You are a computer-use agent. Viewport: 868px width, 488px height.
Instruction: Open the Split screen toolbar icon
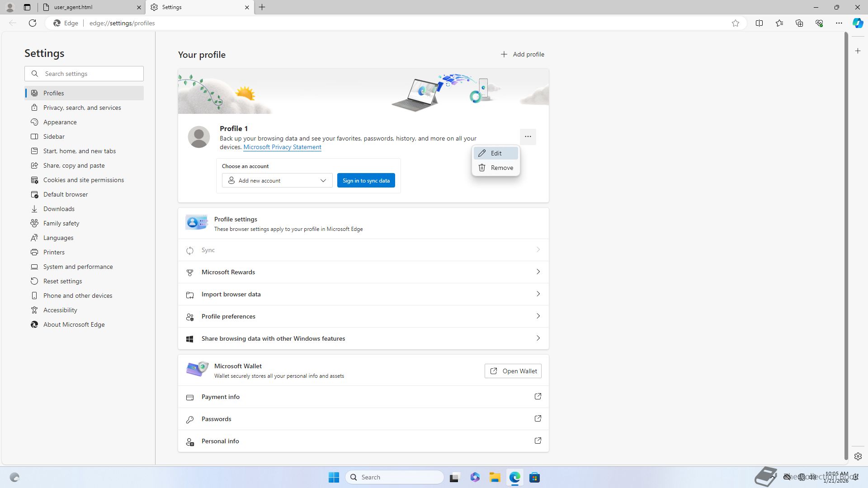[759, 23]
